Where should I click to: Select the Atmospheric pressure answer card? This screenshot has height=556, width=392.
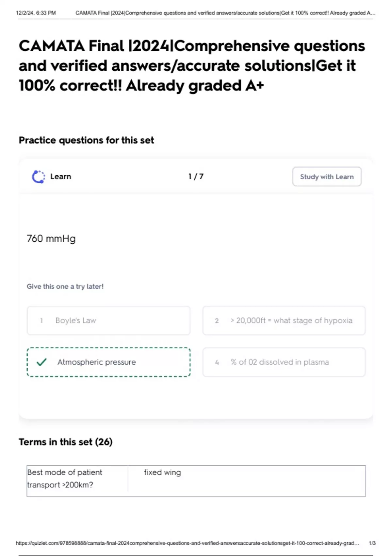coord(108,362)
